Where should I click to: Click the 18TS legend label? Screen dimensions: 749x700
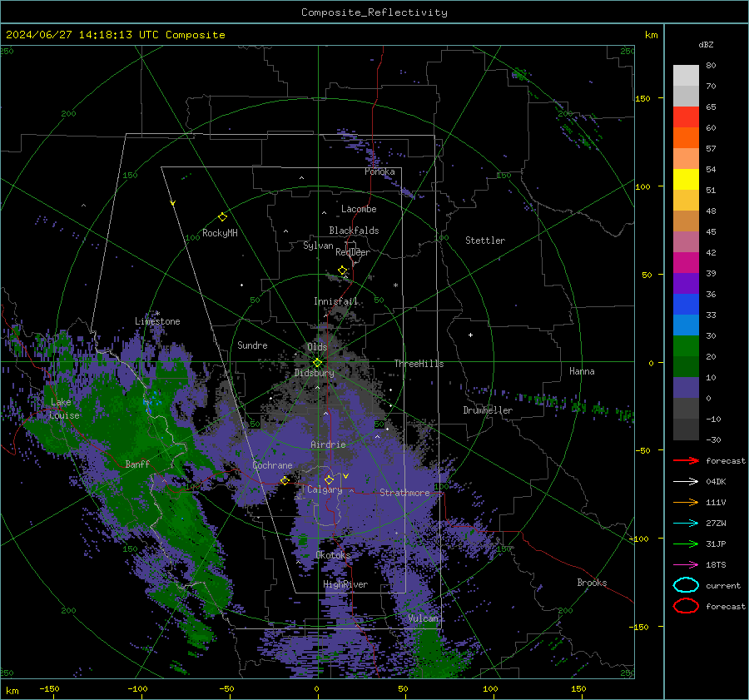tap(716, 565)
